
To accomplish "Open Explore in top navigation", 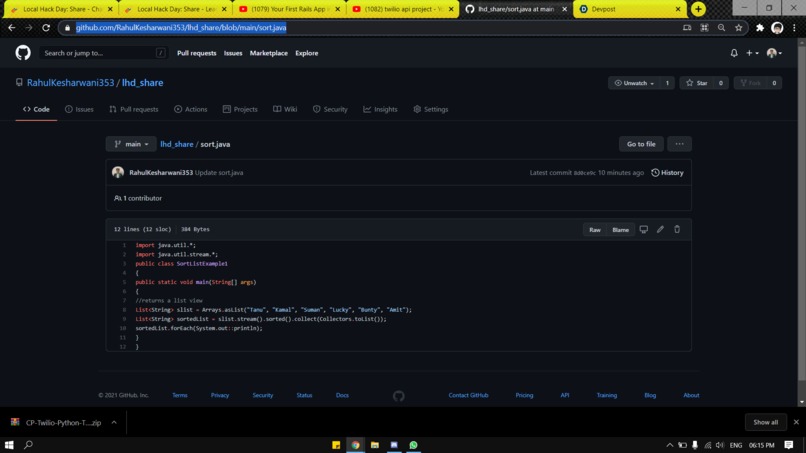I will (x=307, y=53).
